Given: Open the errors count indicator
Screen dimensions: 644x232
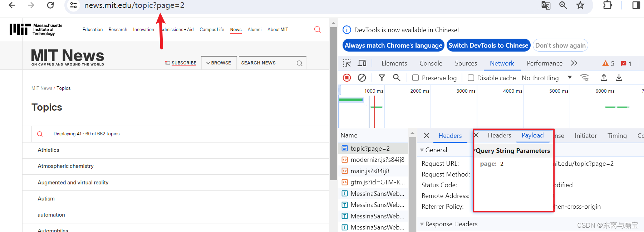Looking at the screenshot, I should tap(626, 63).
